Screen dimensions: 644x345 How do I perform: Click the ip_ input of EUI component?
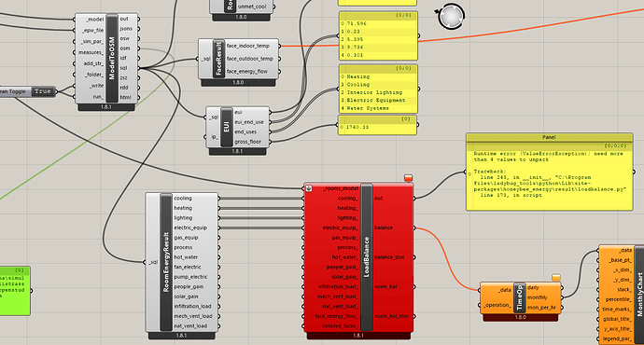click(215, 137)
